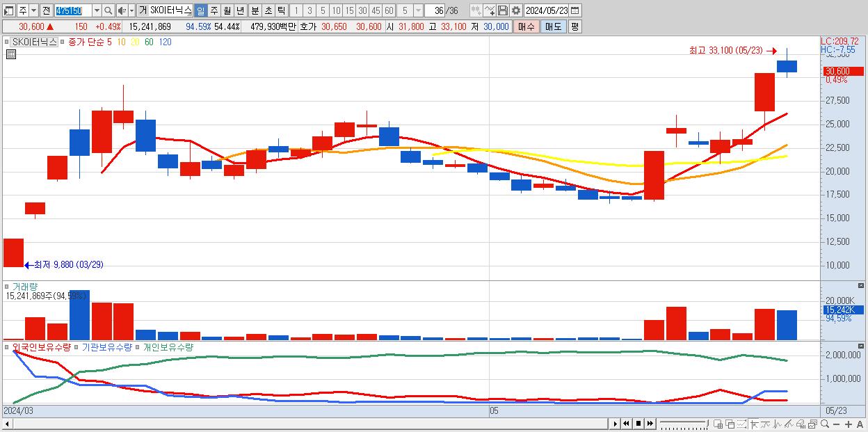Click the dotted-line chart icon in the bottom toolbar
Viewport: 868px width, 432px height.
[x=741, y=424]
